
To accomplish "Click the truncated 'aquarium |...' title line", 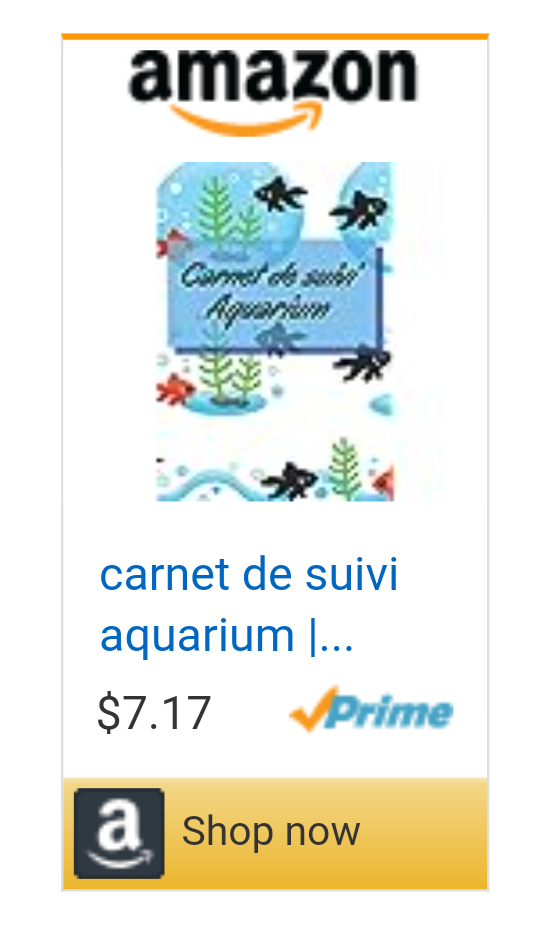I will [x=226, y=637].
